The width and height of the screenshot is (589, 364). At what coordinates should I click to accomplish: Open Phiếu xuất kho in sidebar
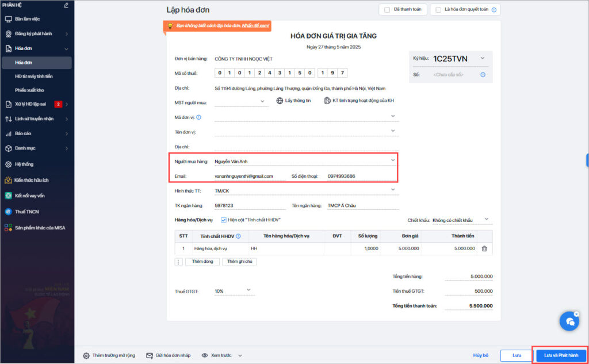click(29, 90)
